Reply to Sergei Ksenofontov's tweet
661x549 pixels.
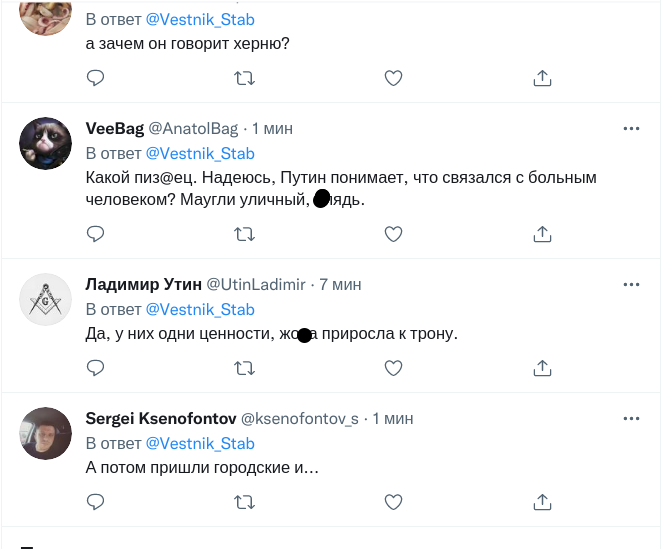point(96,501)
